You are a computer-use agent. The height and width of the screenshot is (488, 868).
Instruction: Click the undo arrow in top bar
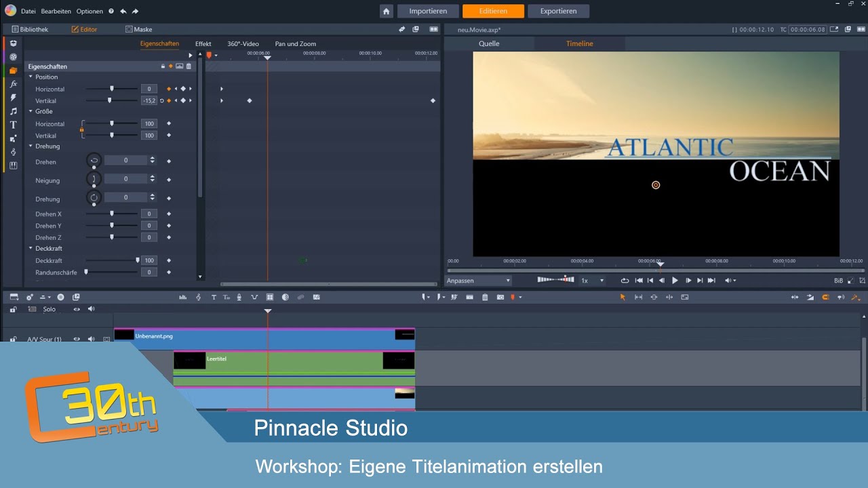click(x=123, y=12)
